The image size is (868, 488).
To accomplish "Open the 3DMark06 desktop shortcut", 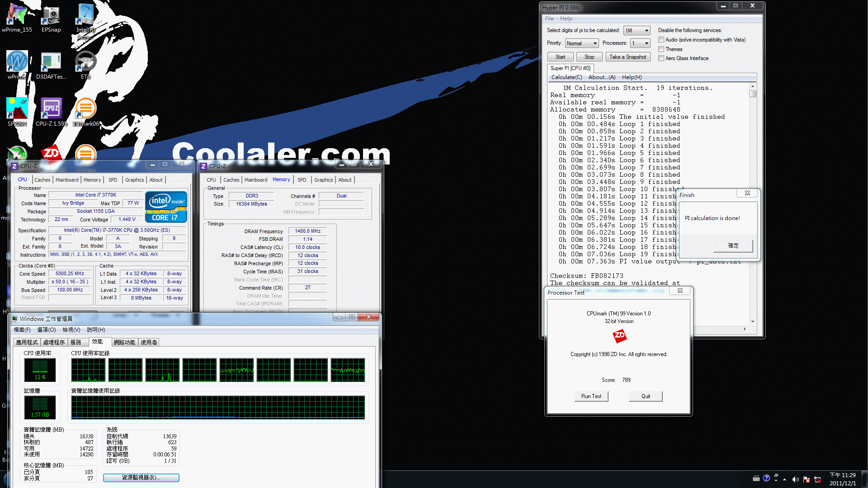I will tap(85, 112).
